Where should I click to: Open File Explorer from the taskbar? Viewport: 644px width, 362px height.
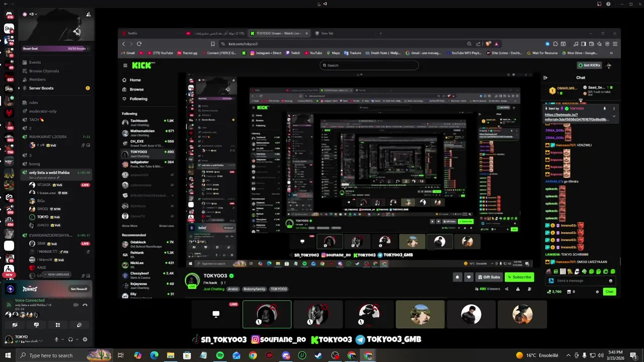click(171, 355)
